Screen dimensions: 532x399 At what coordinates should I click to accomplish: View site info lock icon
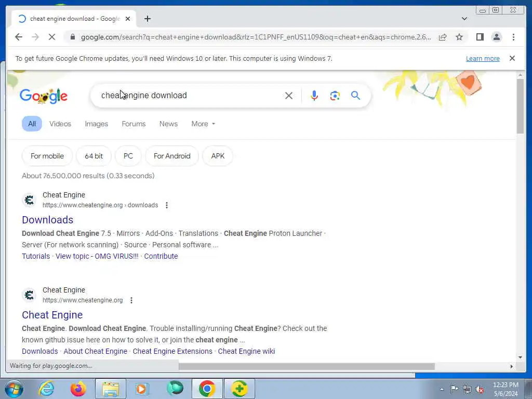[x=73, y=37]
